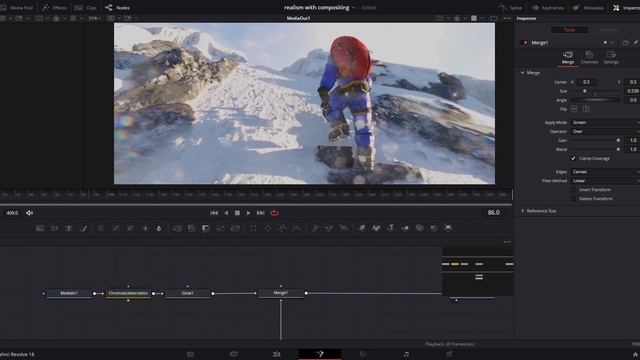Toggle horizontal Flip button in Merge
Screen dimensions: 640x360
click(x=574, y=109)
